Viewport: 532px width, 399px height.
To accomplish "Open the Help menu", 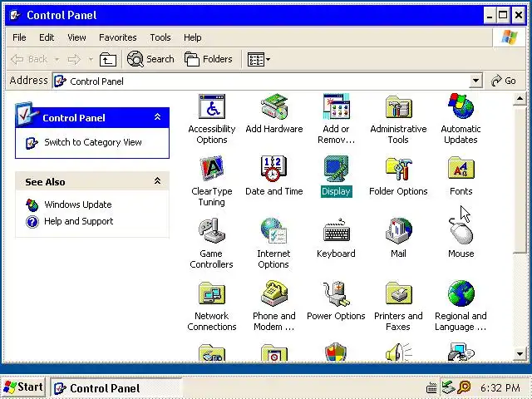I will [x=192, y=37].
